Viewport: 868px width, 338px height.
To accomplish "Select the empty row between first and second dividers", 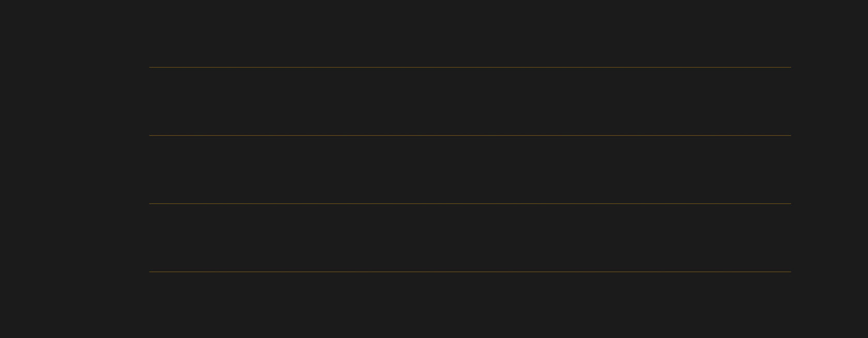I will coord(470,101).
